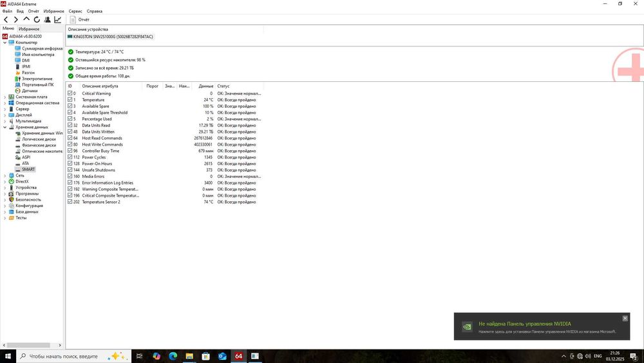Viewport: 644px width, 363px height.
Task: Toggle the Percentage Used checkbox
Action: (70, 119)
